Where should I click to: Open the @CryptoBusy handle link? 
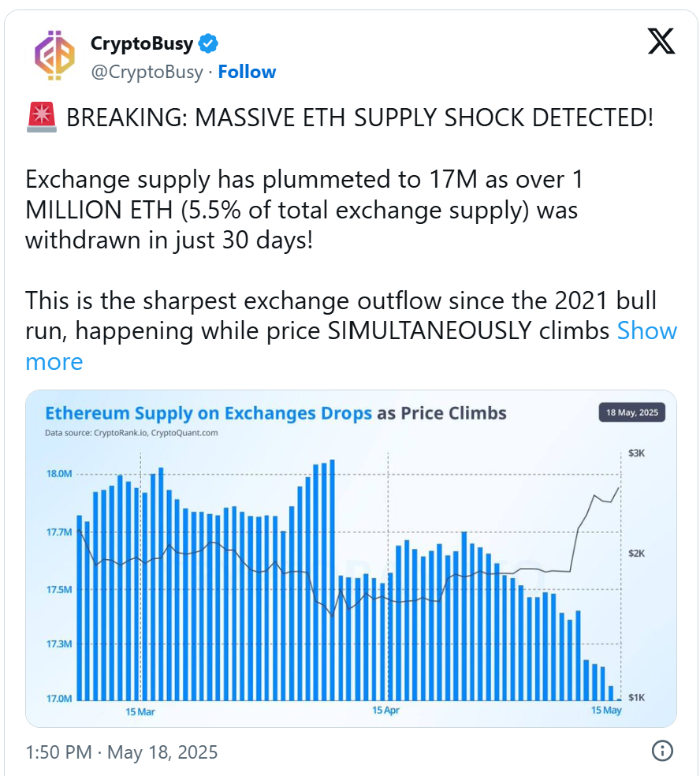tap(147, 73)
